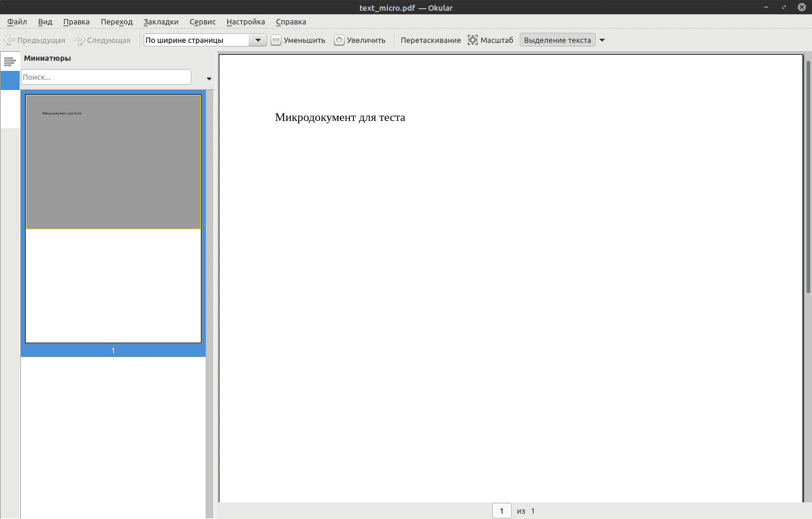
Task: Toggle the Выделение текста selection mode
Action: click(x=557, y=41)
